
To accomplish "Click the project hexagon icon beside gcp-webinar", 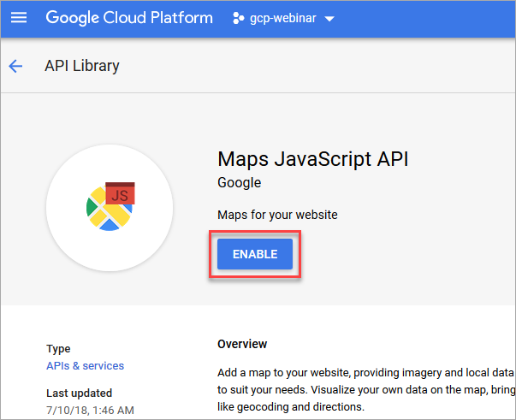I will click(238, 18).
